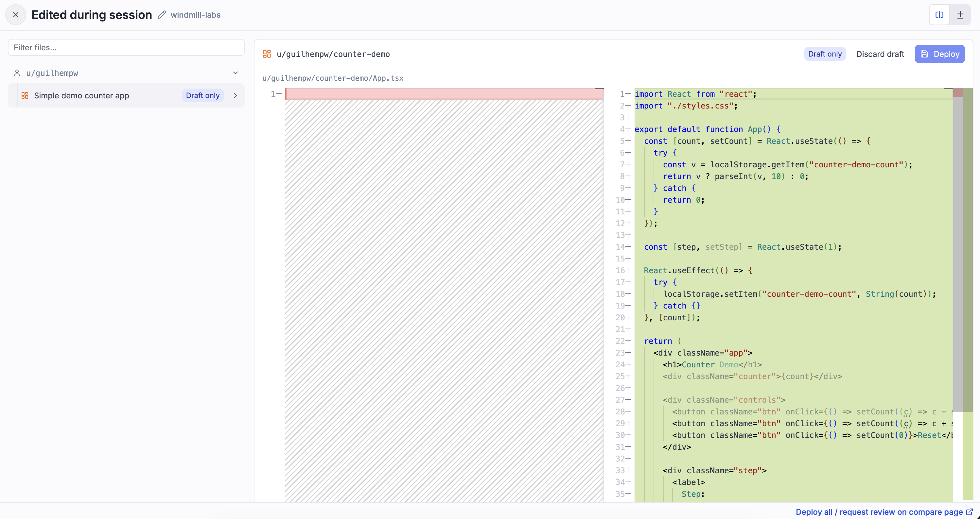Discard the draft
This screenshot has height=519, width=980.
pos(880,54)
